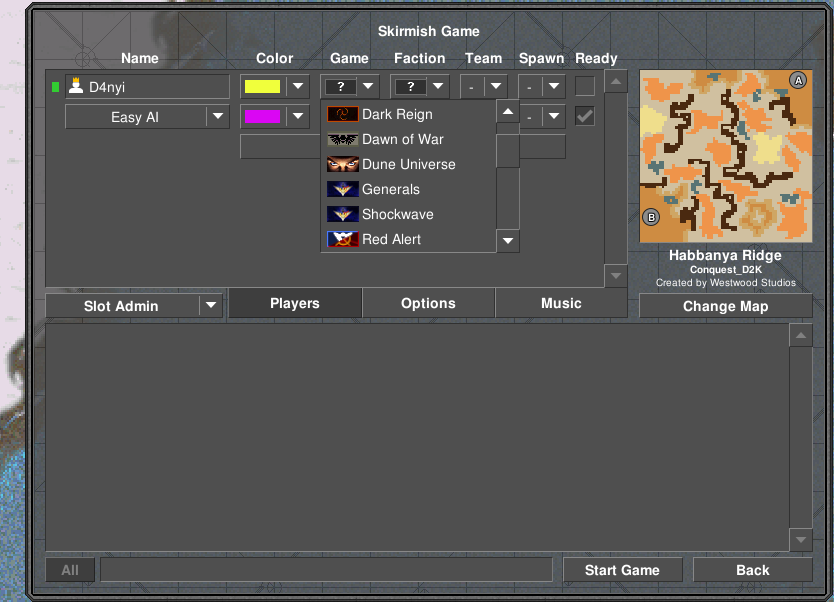
Task: Click the Start Game button
Action: tap(622, 570)
